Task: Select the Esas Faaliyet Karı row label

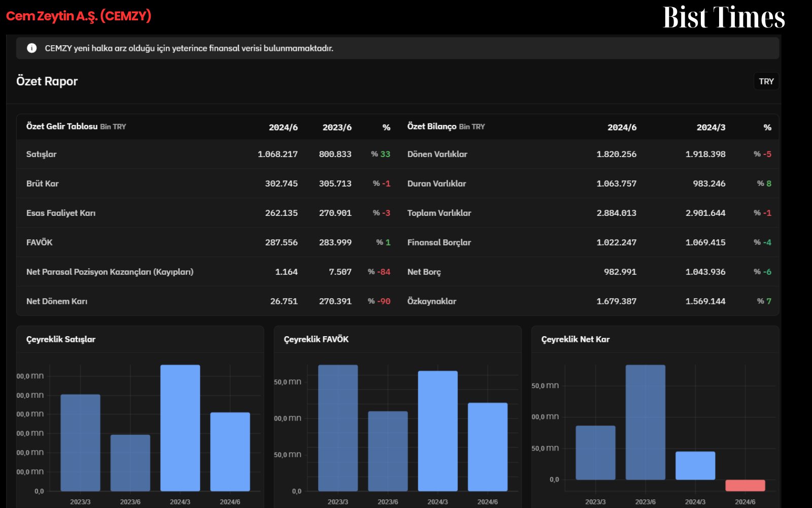Action: (61, 213)
